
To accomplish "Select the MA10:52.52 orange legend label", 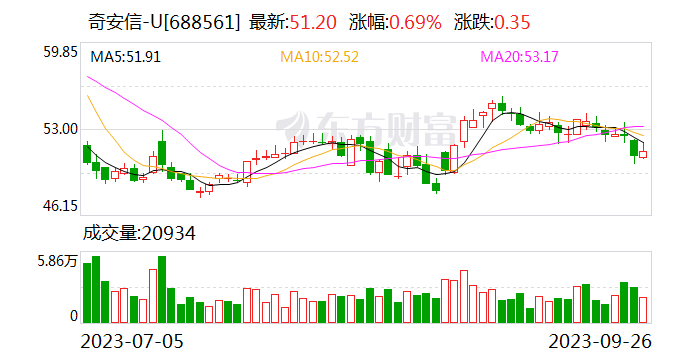I will click(x=319, y=57).
